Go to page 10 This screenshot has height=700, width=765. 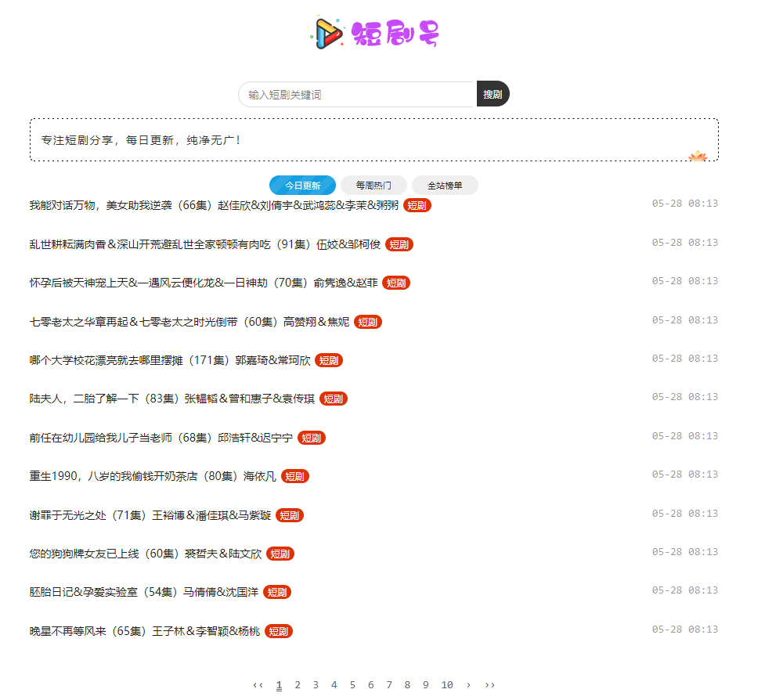447,685
